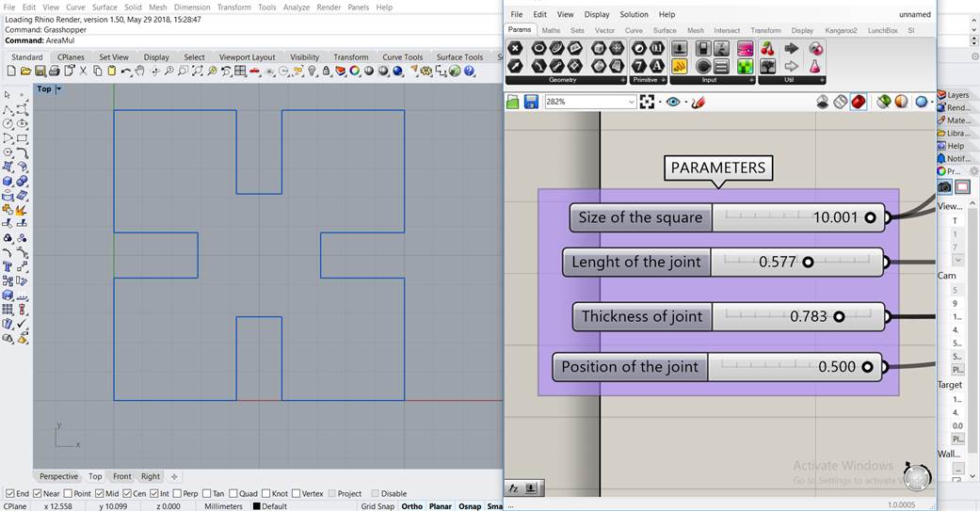Select the Integer '7' primitive icon
This screenshot has width=980, height=511.
[638, 66]
